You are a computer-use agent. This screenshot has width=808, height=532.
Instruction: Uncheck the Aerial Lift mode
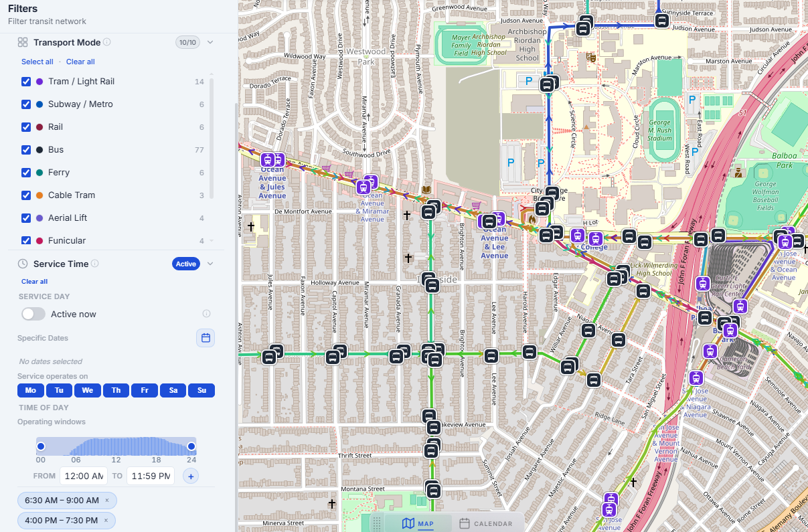26,218
